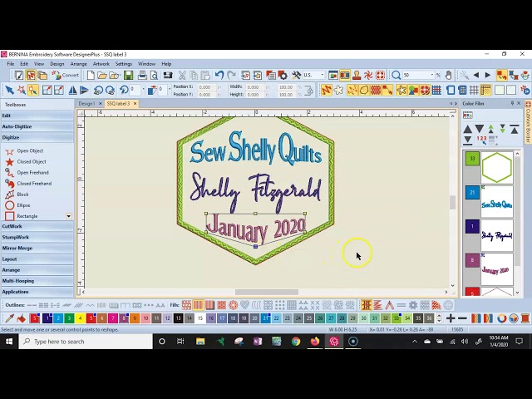The height and width of the screenshot is (399, 532).
Task: Open the Options hammer and wrench tool
Action: coord(296,75)
